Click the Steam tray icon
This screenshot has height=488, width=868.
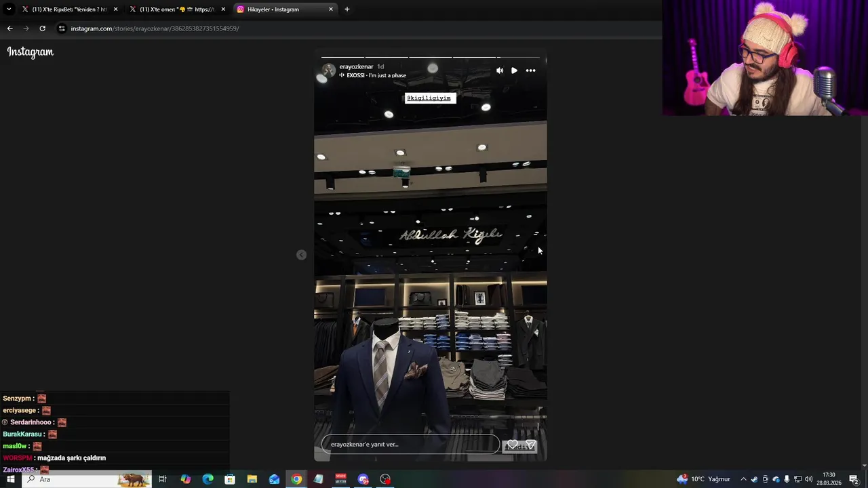click(754, 479)
